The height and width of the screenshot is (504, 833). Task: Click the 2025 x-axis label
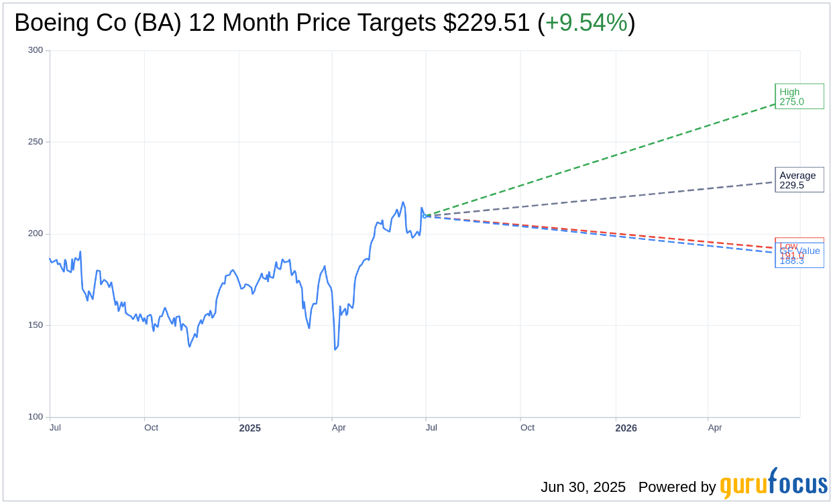coord(249,428)
